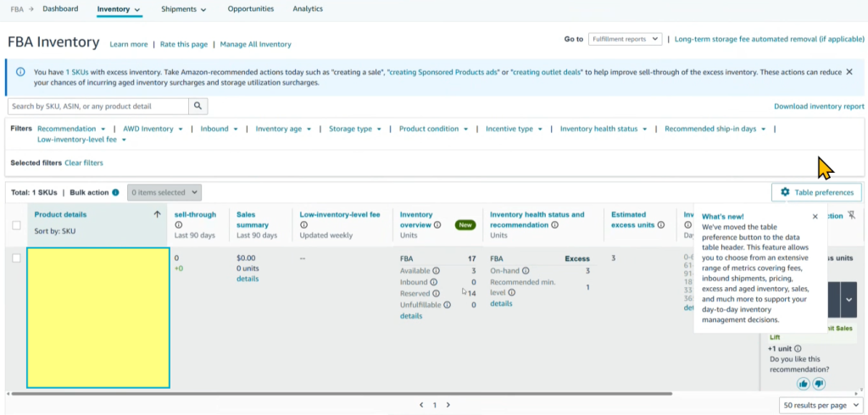Viewport: 868px width, 415px height.
Task: Switch to the Analytics tab
Action: tap(307, 9)
